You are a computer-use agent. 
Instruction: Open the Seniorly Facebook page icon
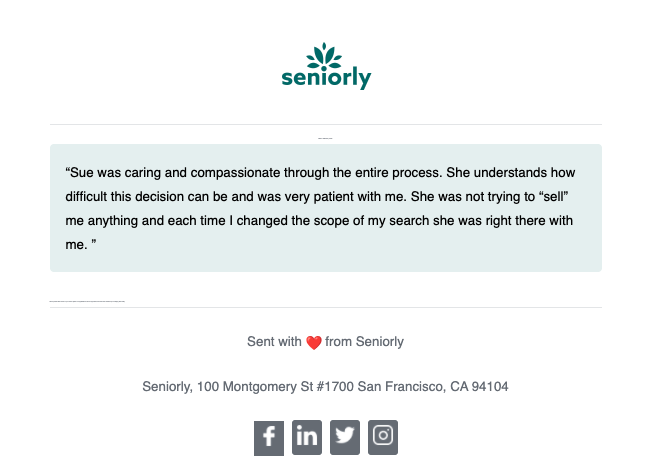tap(269, 438)
